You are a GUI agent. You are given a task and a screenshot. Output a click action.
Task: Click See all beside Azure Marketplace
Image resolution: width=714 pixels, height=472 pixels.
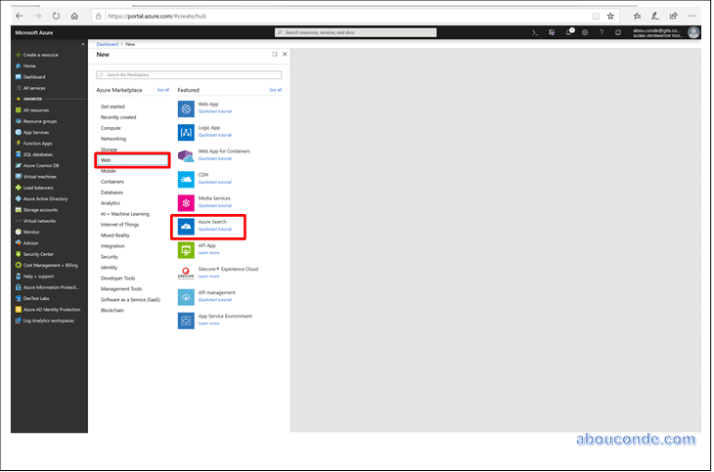click(163, 90)
